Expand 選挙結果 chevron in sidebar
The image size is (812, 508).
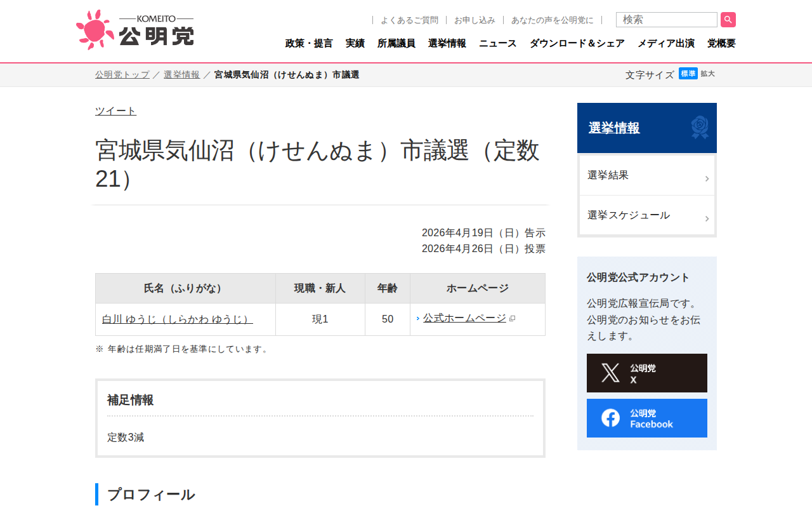point(707,179)
